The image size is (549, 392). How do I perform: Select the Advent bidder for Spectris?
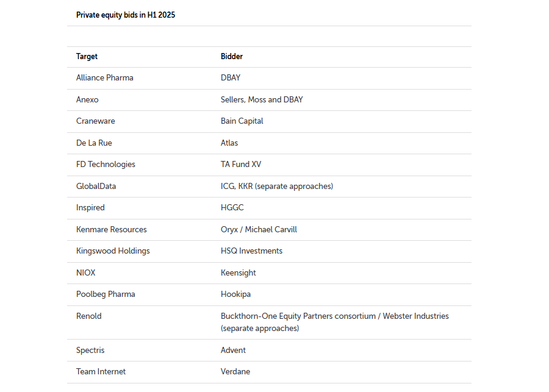pos(233,351)
